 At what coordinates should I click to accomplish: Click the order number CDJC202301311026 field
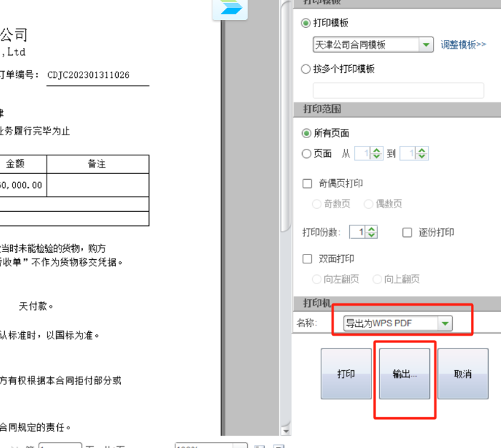point(97,75)
